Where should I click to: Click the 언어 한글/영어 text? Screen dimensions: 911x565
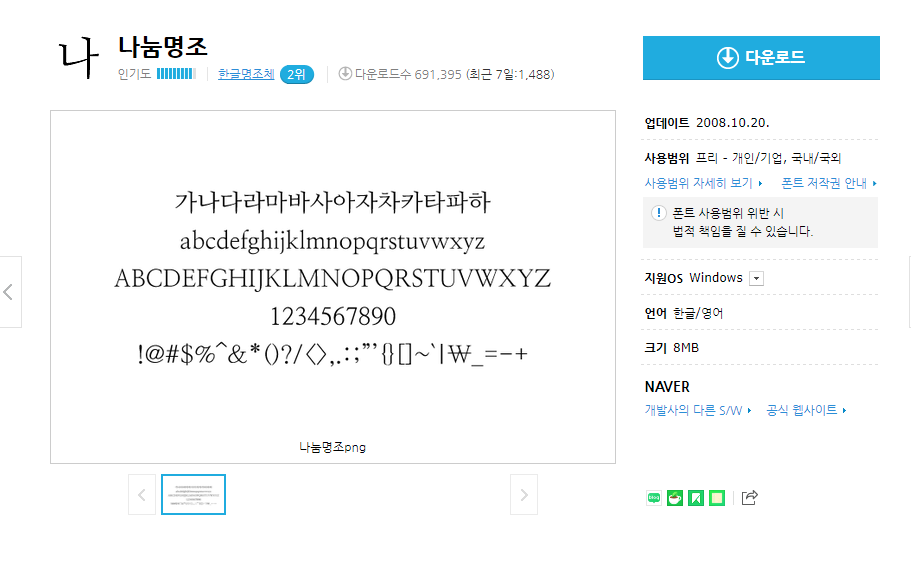click(x=684, y=313)
